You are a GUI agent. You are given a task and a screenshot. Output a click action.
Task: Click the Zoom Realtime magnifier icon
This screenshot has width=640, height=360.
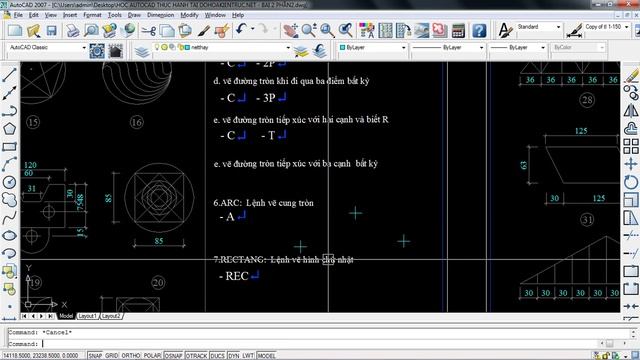point(309,31)
